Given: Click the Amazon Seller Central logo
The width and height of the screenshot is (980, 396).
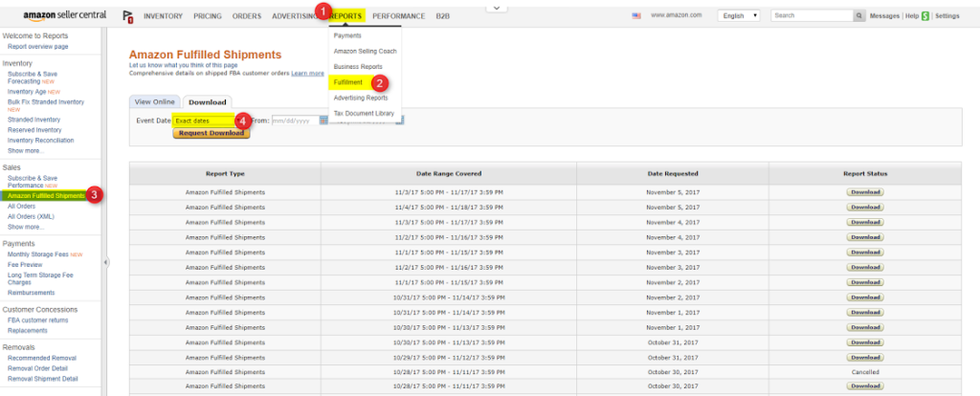Looking at the screenshot, I should tap(65, 15).
